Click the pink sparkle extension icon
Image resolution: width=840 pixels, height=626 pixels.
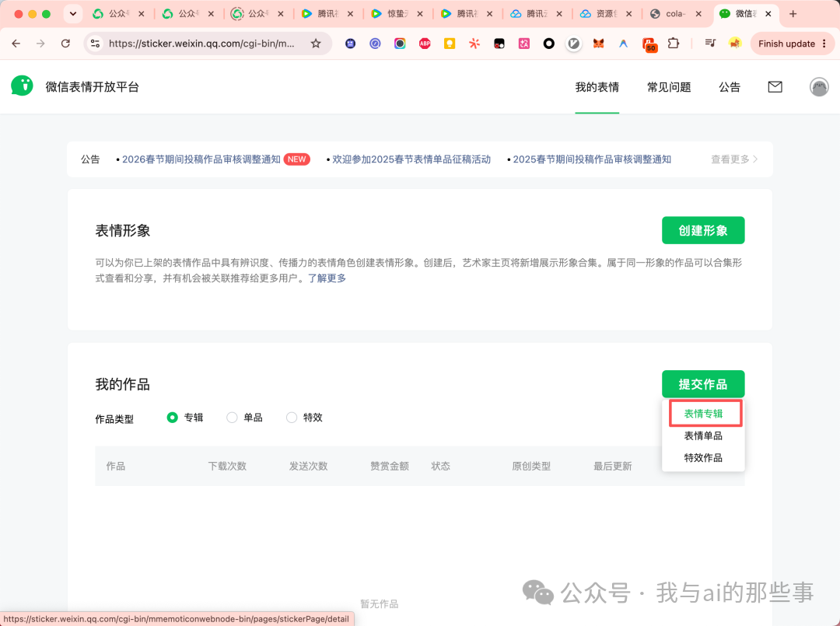(524, 44)
